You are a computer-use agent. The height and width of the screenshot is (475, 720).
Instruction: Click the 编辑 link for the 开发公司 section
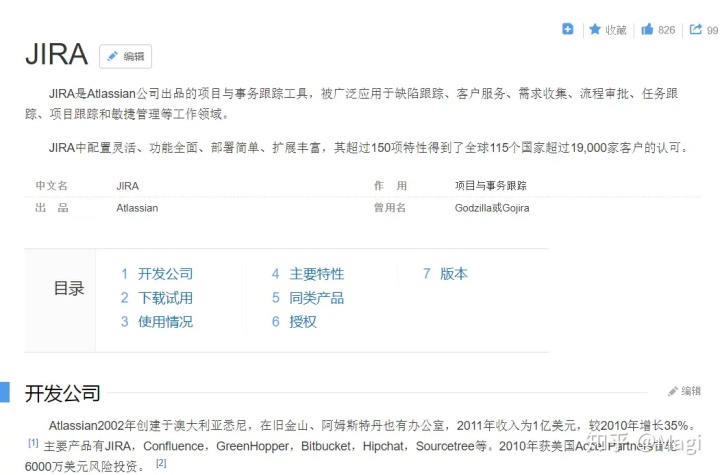[684, 391]
